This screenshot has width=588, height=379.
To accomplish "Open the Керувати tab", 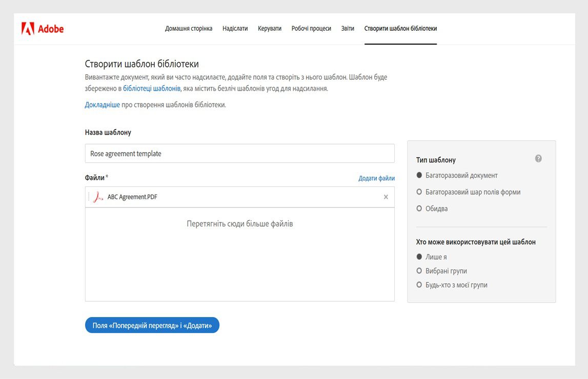I will point(270,29).
